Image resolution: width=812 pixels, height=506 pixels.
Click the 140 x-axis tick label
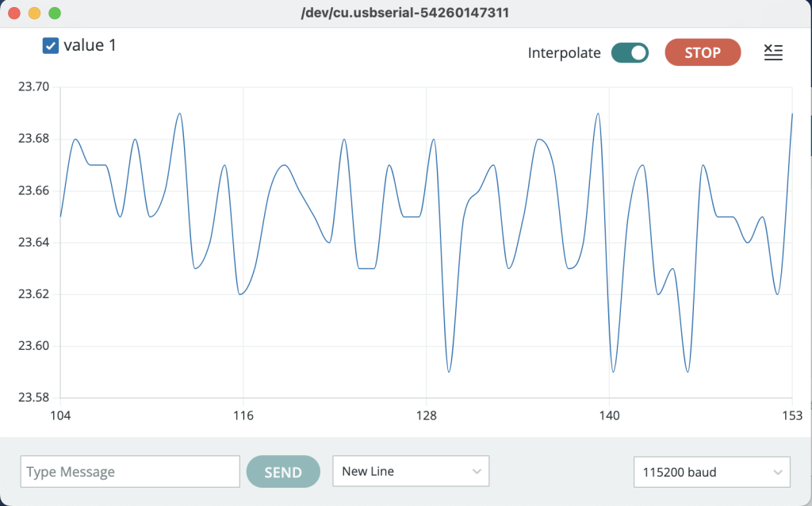pos(609,415)
